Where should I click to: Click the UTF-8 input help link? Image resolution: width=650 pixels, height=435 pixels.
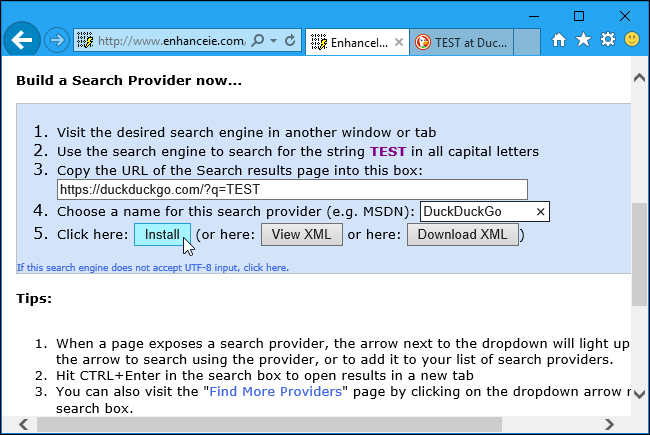(153, 268)
